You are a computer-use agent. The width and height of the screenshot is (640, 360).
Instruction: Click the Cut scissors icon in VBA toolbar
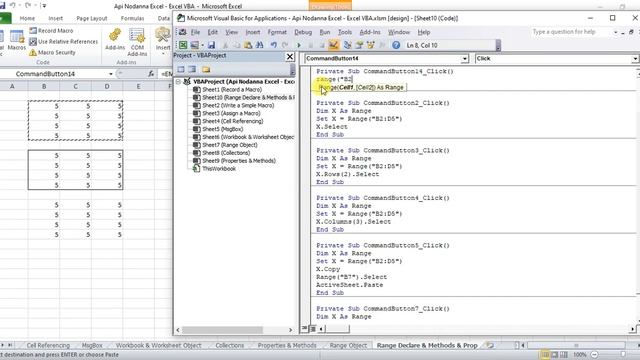point(225,45)
